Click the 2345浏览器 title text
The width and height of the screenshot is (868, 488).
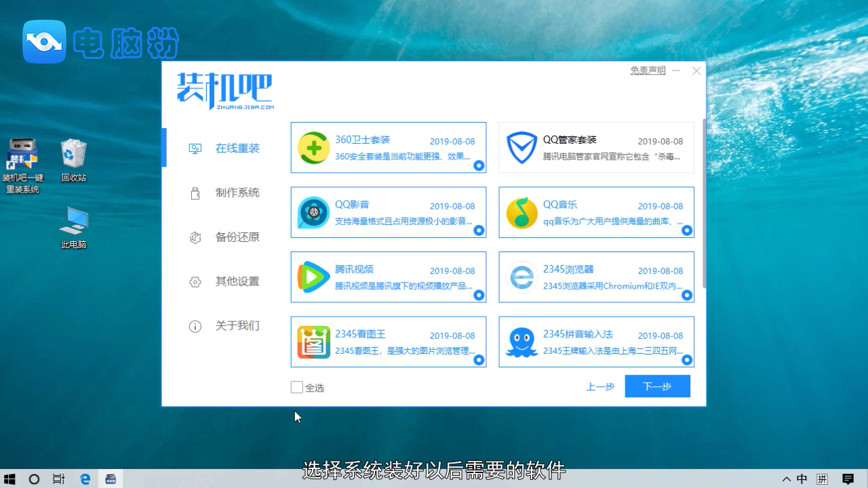point(568,269)
